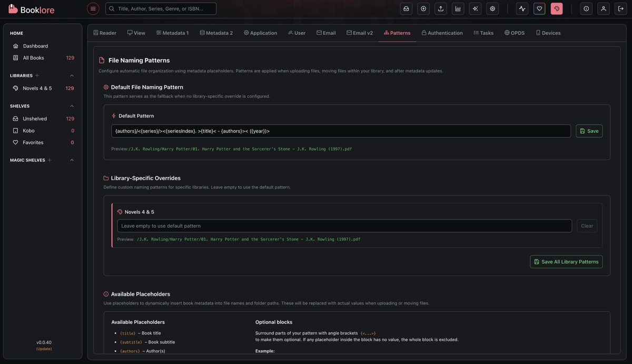Screen dimensions: 632x364
Task: Click the activity pulse icon
Action: point(522,8)
